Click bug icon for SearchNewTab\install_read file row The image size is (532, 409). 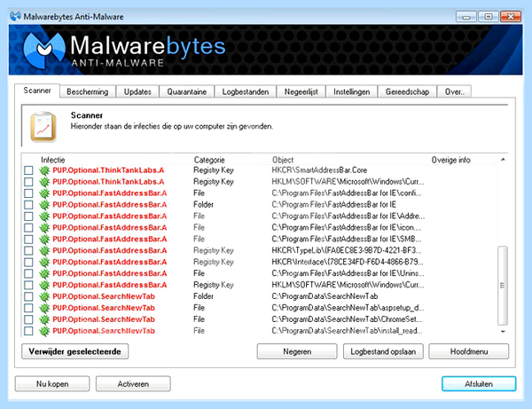pyautogui.click(x=44, y=331)
